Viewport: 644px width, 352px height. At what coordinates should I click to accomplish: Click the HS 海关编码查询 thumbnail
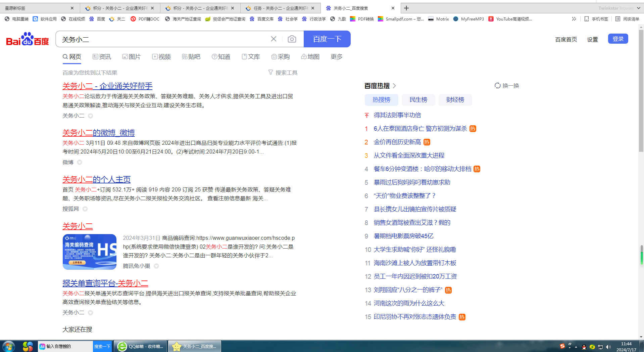pos(90,252)
